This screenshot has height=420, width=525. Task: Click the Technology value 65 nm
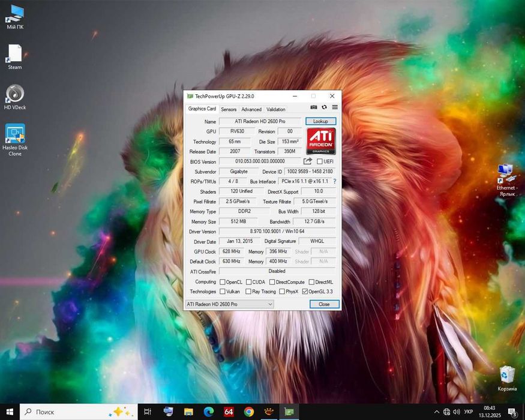pyautogui.click(x=235, y=142)
